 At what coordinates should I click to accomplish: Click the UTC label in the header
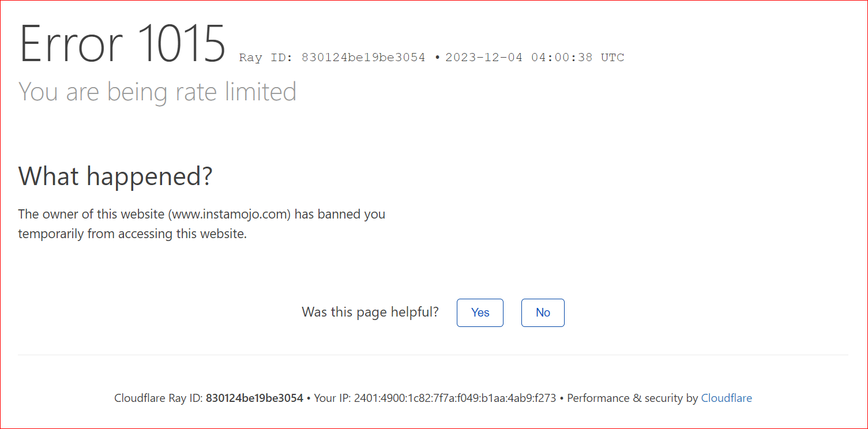tap(613, 58)
